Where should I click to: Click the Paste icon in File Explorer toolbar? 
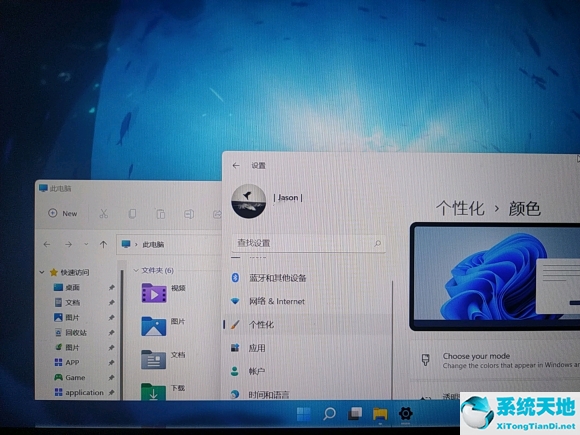pos(161,214)
